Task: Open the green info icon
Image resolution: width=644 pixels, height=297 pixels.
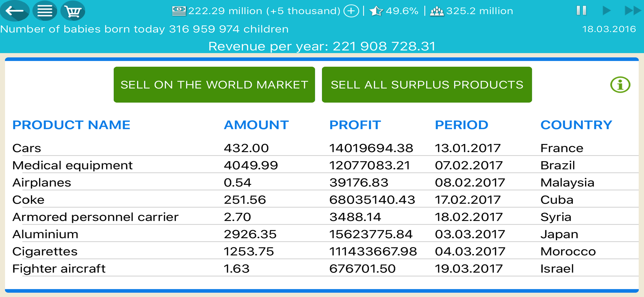Action: pyautogui.click(x=620, y=85)
